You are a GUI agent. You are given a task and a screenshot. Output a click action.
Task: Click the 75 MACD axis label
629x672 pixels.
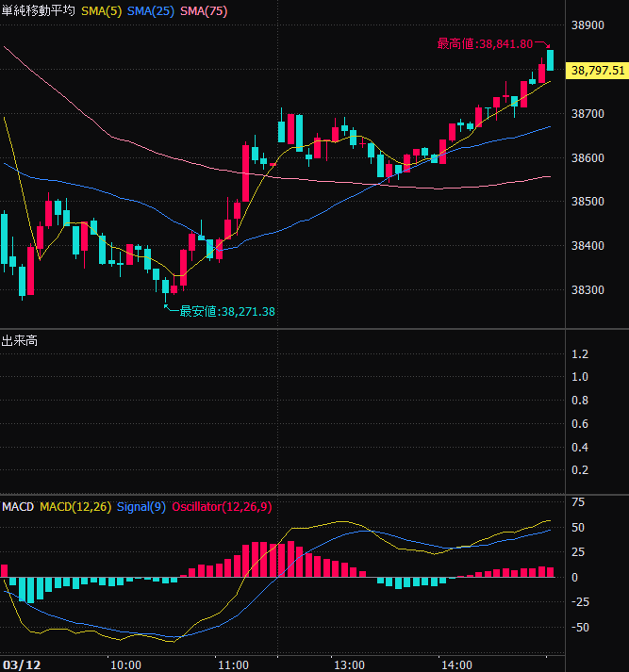click(578, 502)
